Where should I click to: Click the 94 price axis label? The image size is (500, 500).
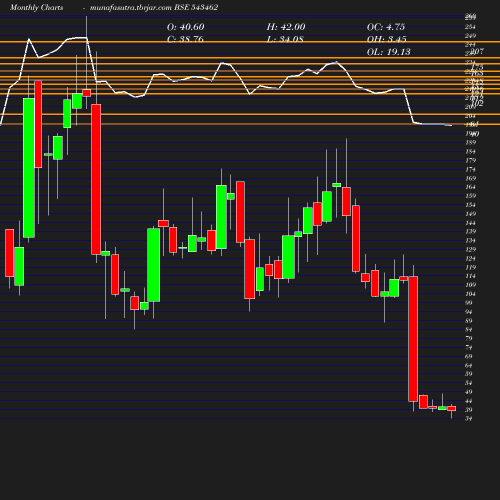pyautogui.click(x=469, y=312)
